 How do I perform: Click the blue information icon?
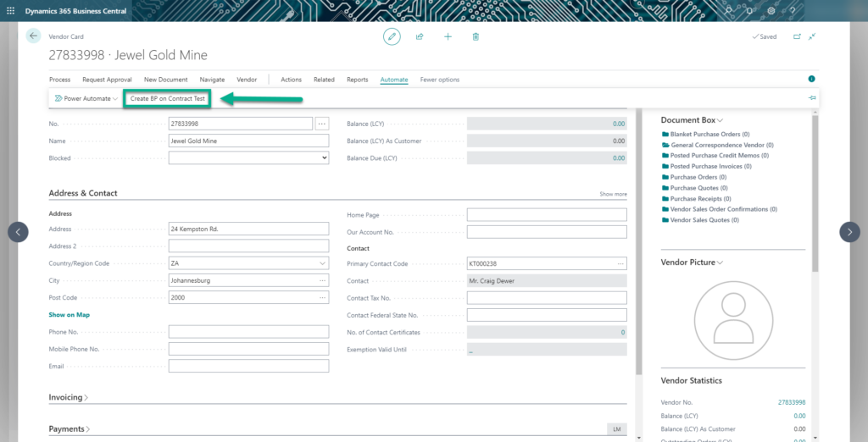click(x=811, y=79)
